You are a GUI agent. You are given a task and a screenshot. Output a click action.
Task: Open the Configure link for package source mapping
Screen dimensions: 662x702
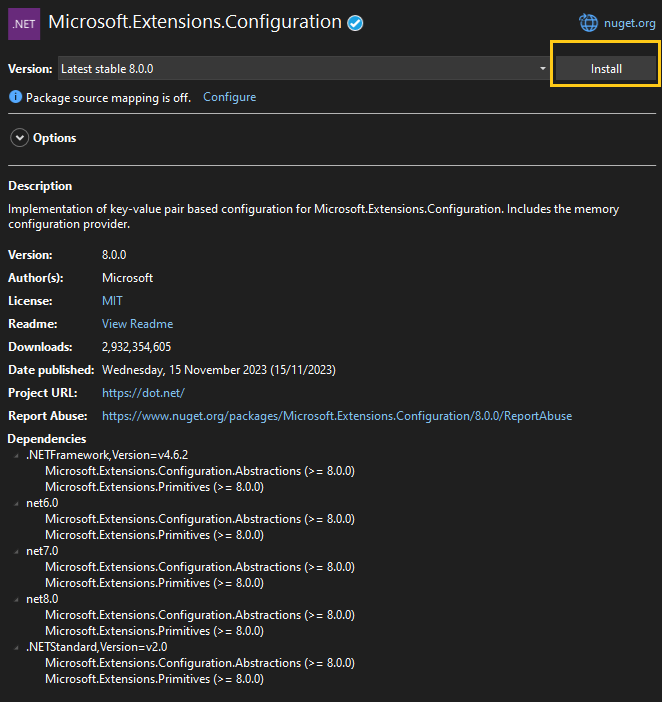tap(229, 97)
